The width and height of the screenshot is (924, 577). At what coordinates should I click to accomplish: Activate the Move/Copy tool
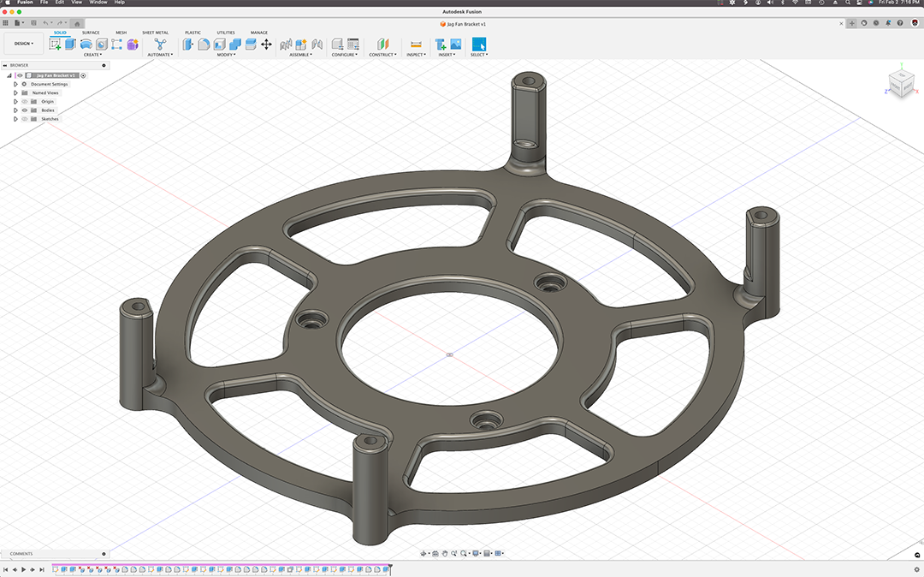tap(266, 45)
